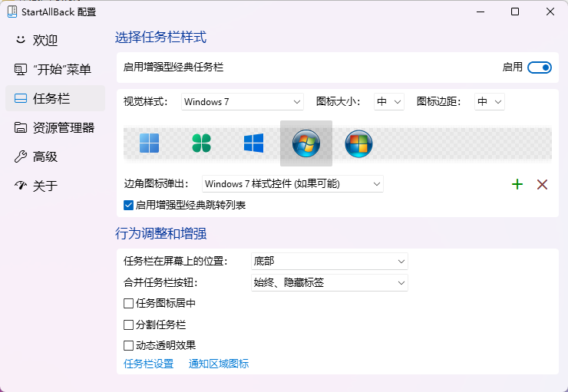This screenshot has width=568, height=392.
Task: Open the 任务栏在屏幕上的位置 dropdown showing 底部
Action: click(329, 261)
